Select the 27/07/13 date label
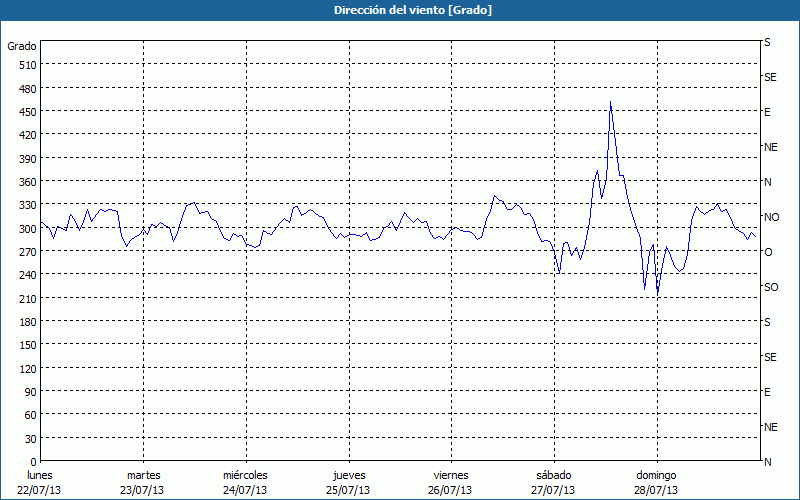Viewport: 800px width, 500px height. (x=553, y=490)
